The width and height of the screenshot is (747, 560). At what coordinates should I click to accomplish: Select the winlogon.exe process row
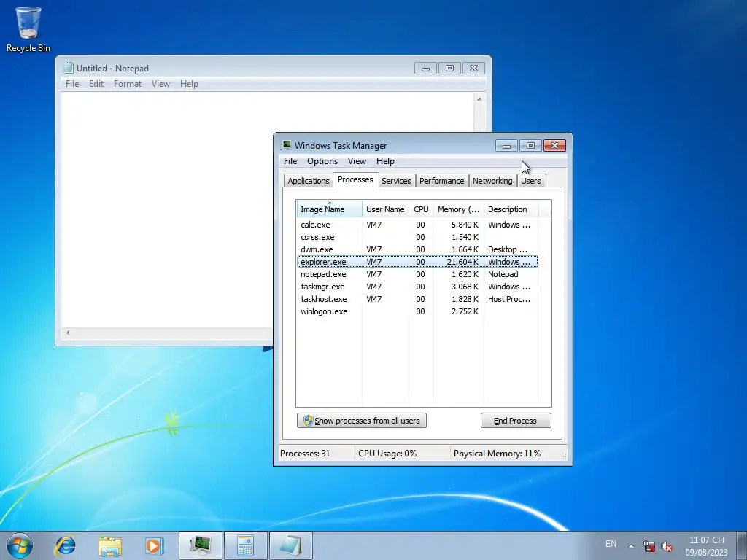[x=417, y=311]
